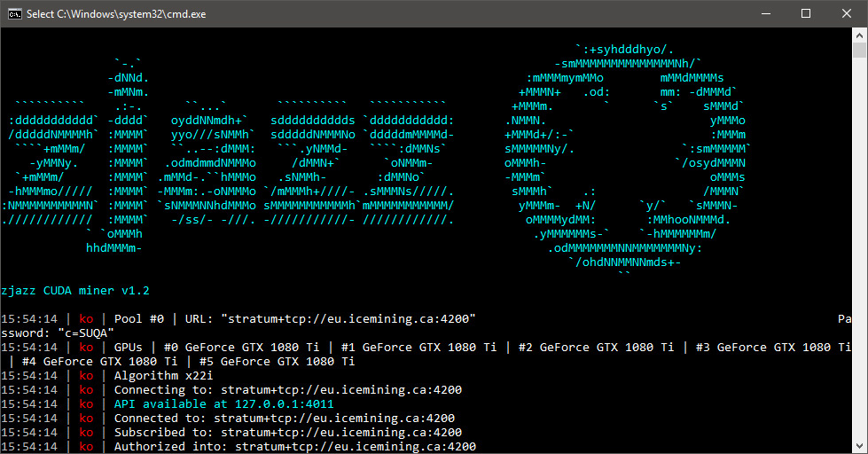Click the title text 'Select C:\Windows\system32\cmd.exe'
Viewport: 868px width, 454px height.
coord(116,14)
